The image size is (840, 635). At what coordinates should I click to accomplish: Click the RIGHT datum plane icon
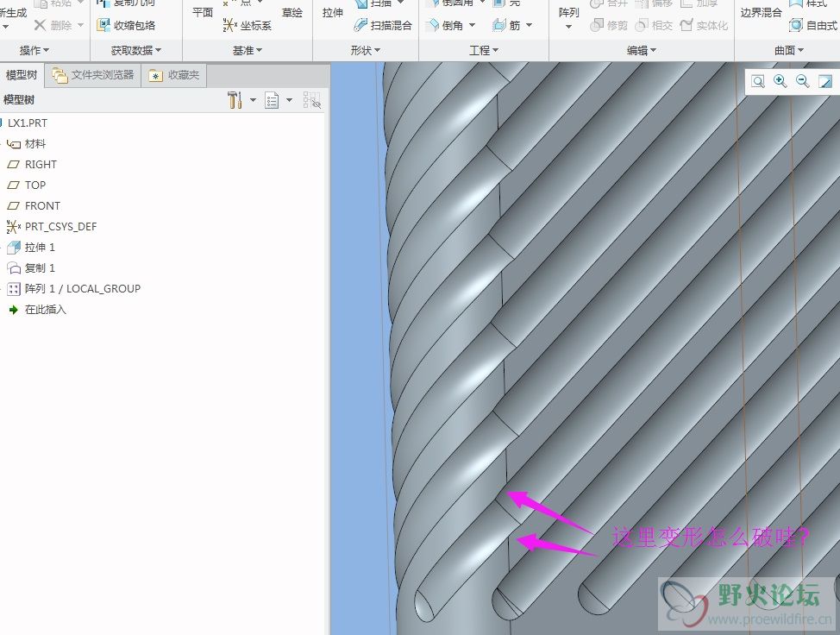coord(14,165)
